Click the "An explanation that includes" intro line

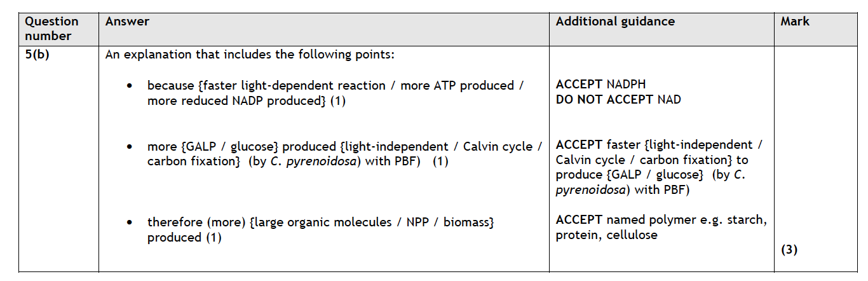point(250,55)
